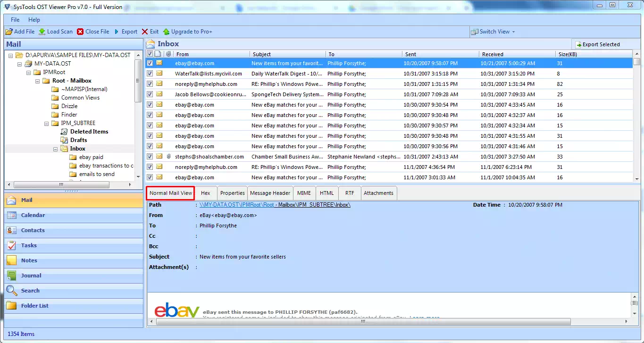Click the Exit toolbar icon
The width and height of the screenshot is (644, 343).
145,32
